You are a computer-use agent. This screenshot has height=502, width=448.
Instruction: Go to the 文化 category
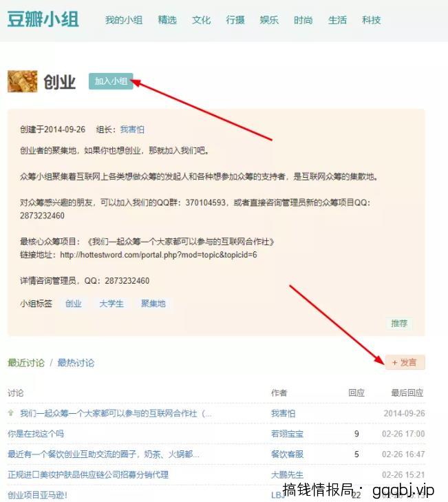click(201, 20)
